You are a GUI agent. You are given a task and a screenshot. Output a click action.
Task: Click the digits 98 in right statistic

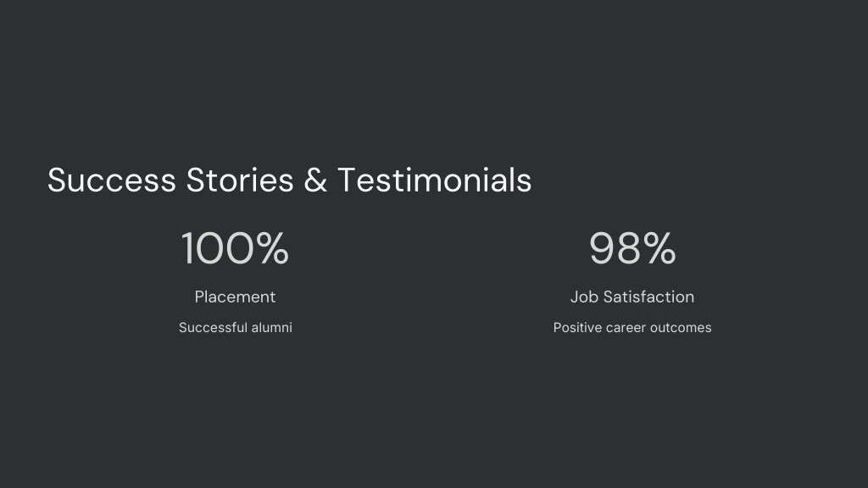[615, 248]
